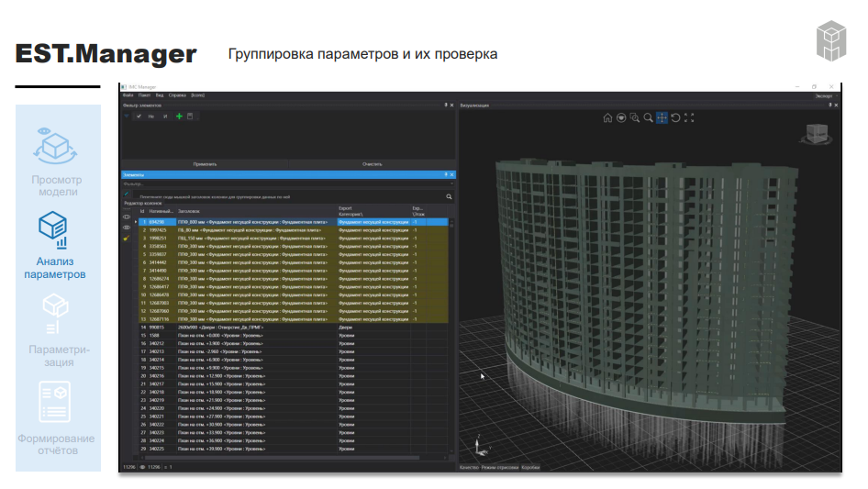Select the magnifier zoom tool in viewer toolbar
This screenshot has height=489, width=868.
tap(648, 118)
